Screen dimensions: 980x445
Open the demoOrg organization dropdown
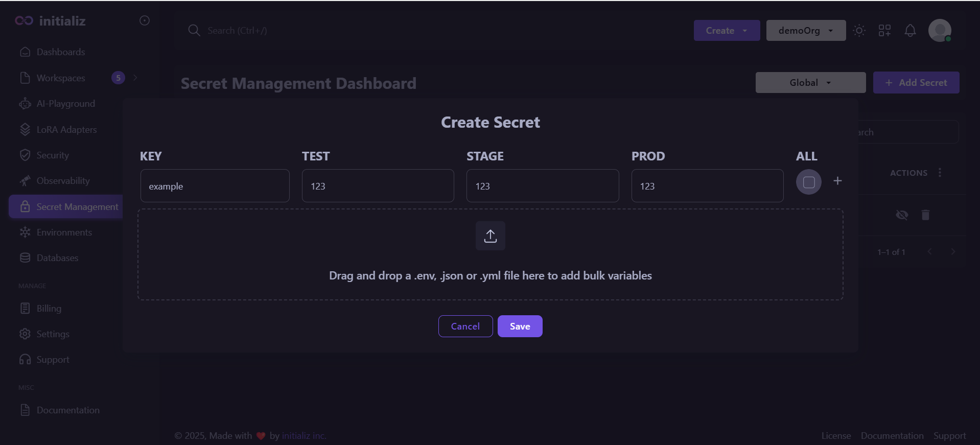(806, 31)
